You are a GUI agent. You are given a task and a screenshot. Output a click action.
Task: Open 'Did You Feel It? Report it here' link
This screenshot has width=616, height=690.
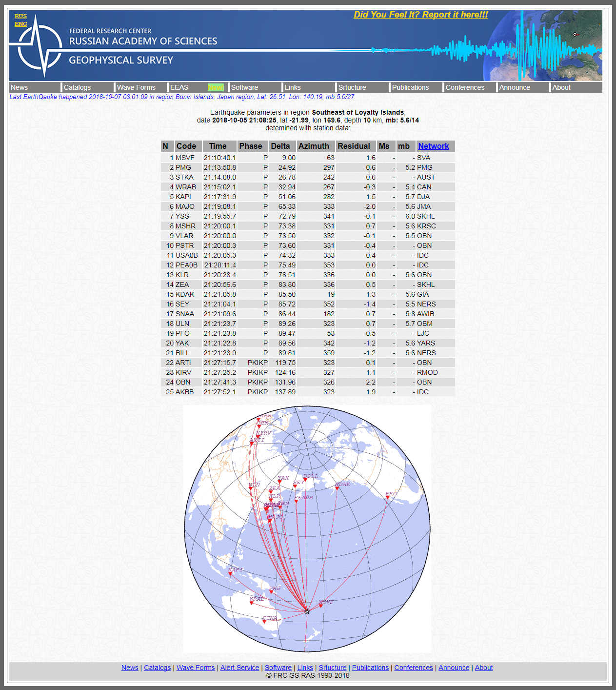pyautogui.click(x=421, y=15)
